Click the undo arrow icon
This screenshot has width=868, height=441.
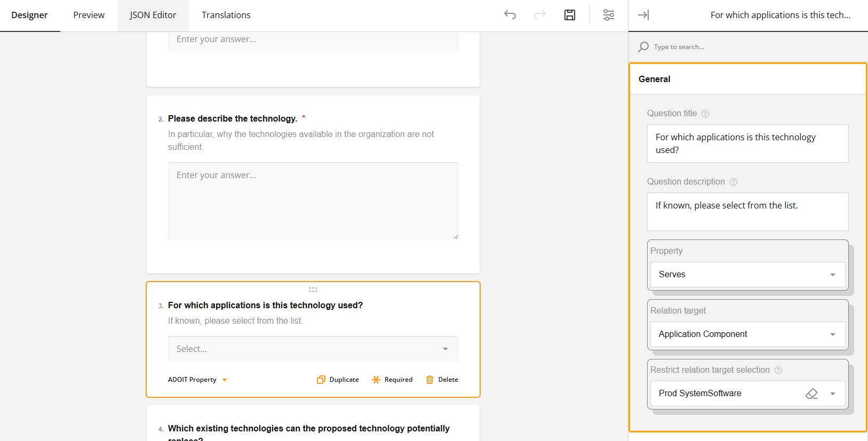[510, 15]
